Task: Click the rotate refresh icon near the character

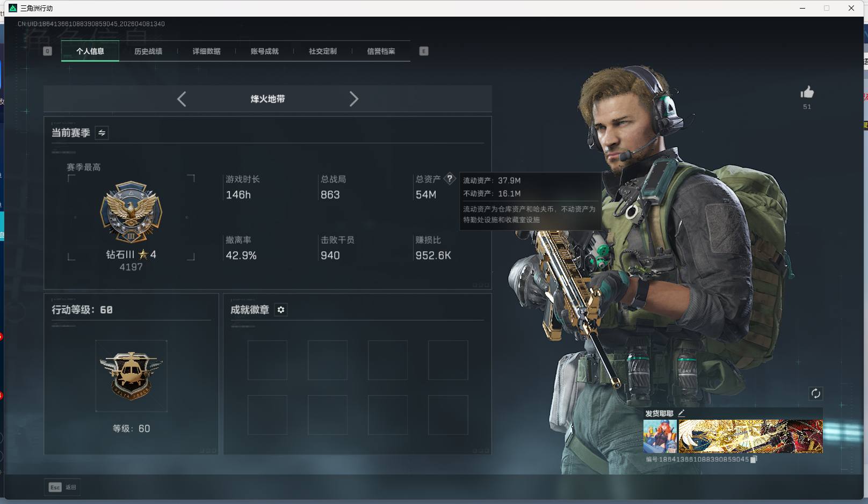Action: (x=816, y=393)
